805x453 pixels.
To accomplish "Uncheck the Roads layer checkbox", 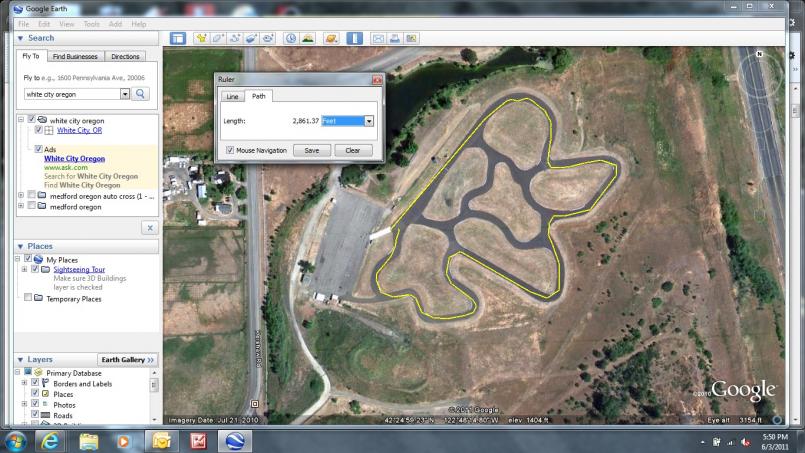I will (35, 414).
